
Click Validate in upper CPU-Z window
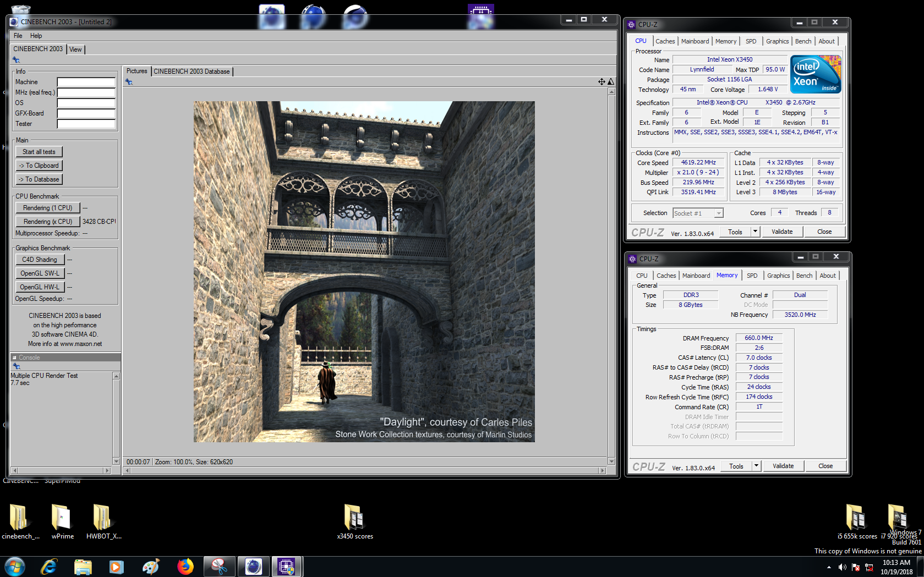tap(781, 232)
